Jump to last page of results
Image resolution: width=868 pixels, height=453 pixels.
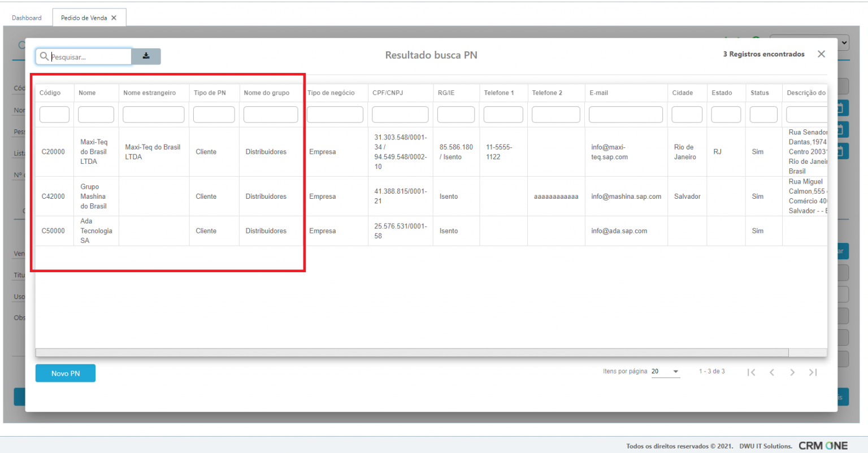click(x=813, y=372)
